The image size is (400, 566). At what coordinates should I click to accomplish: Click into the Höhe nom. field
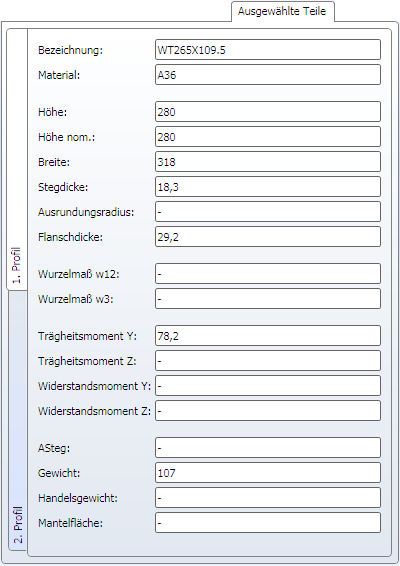coord(268,137)
